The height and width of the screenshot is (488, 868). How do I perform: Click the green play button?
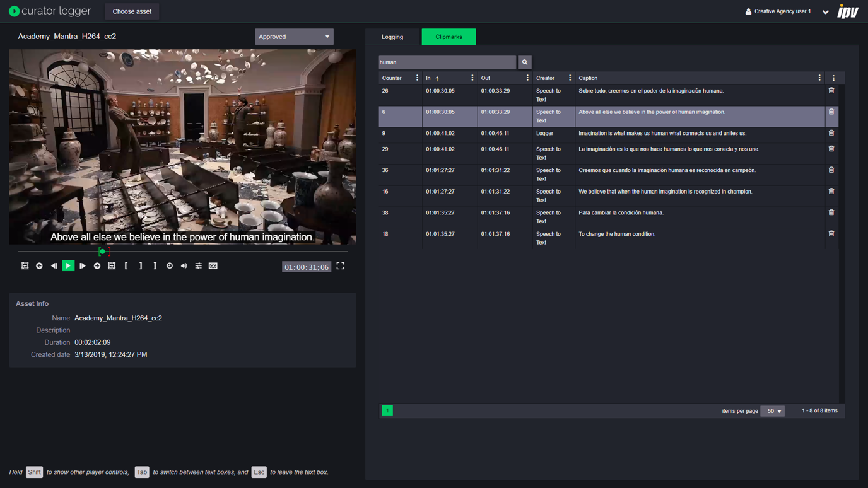(x=68, y=266)
